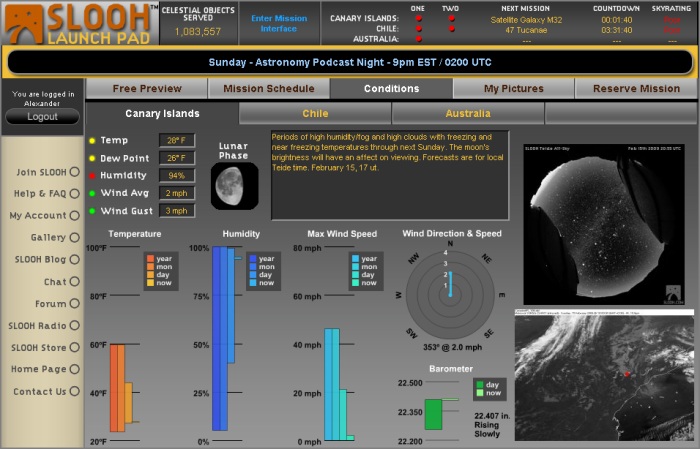This screenshot has width=700, height=449.
Task: Click the Humidity year color swatch
Action: [x=253, y=258]
